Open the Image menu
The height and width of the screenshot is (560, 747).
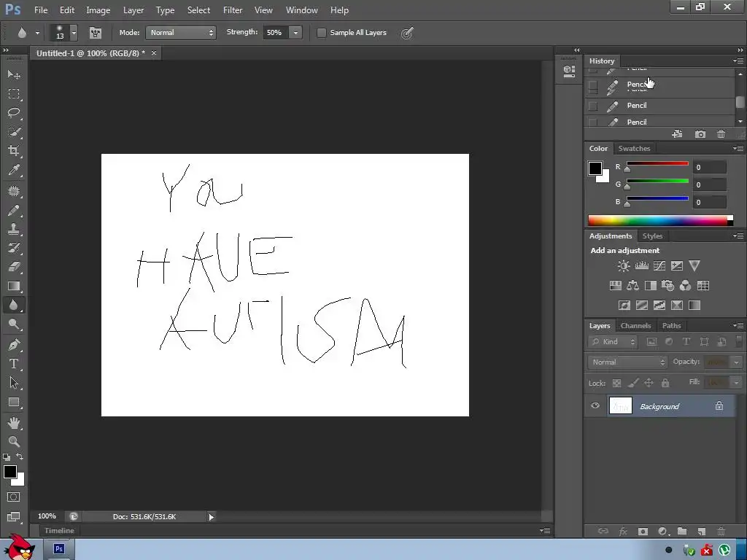[x=98, y=10]
